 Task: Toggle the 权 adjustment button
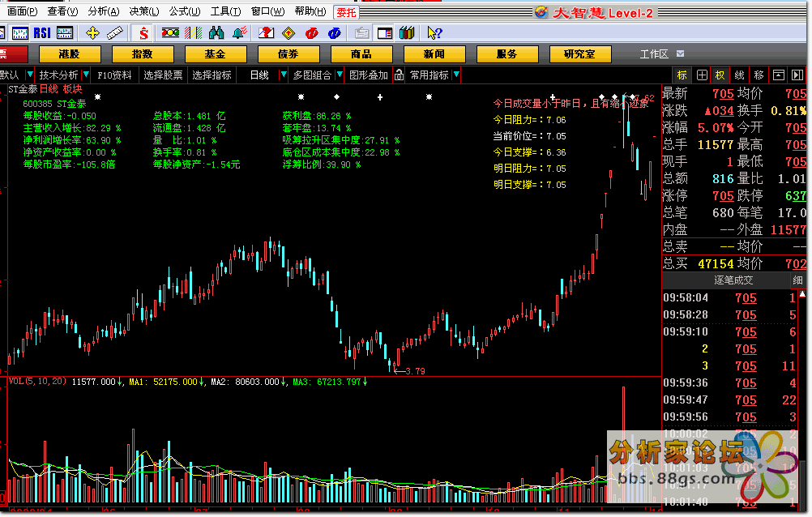[x=720, y=75]
